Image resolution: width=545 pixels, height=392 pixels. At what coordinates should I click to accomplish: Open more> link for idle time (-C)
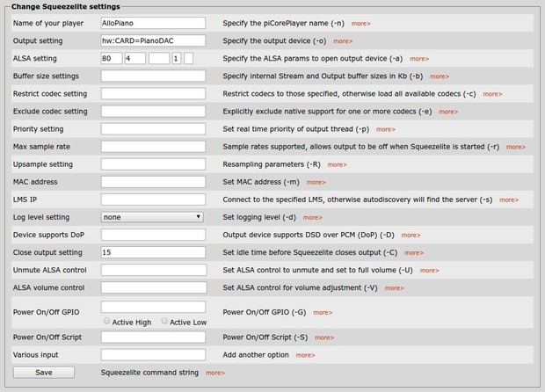414,253
